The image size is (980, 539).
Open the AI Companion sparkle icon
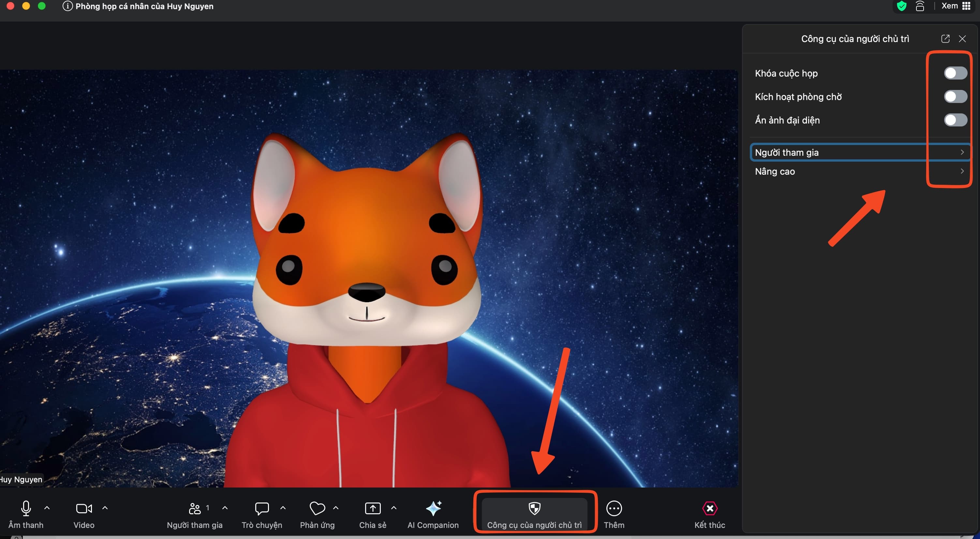coord(433,508)
